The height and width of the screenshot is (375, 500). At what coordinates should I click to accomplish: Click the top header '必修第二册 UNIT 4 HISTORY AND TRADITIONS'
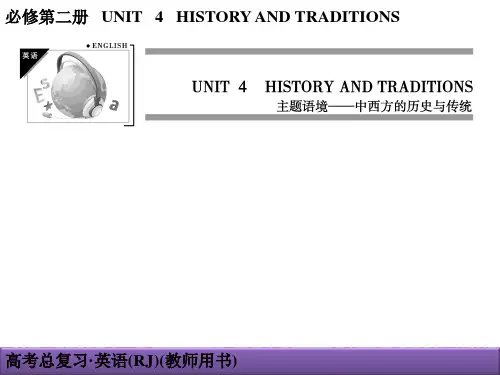pyautogui.click(x=202, y=17)
